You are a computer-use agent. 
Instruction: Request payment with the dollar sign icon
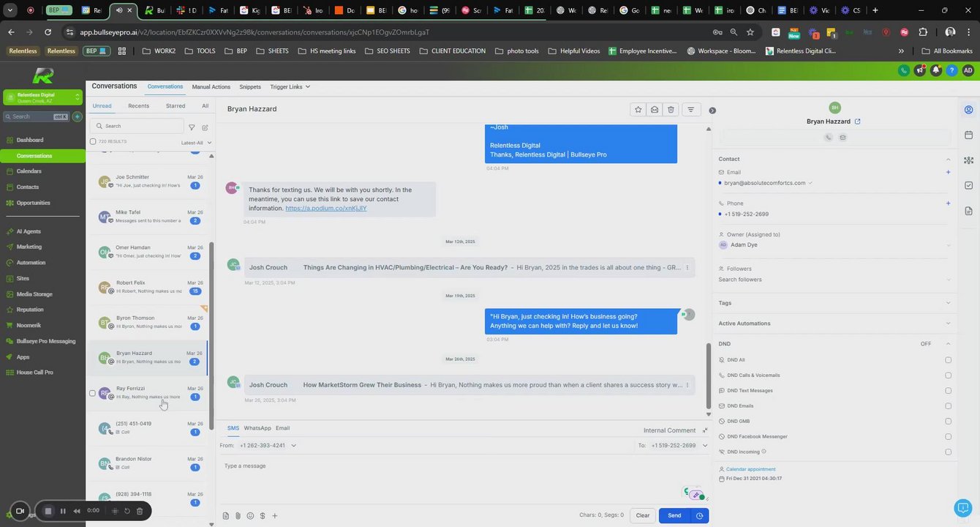tap(263, 516)
